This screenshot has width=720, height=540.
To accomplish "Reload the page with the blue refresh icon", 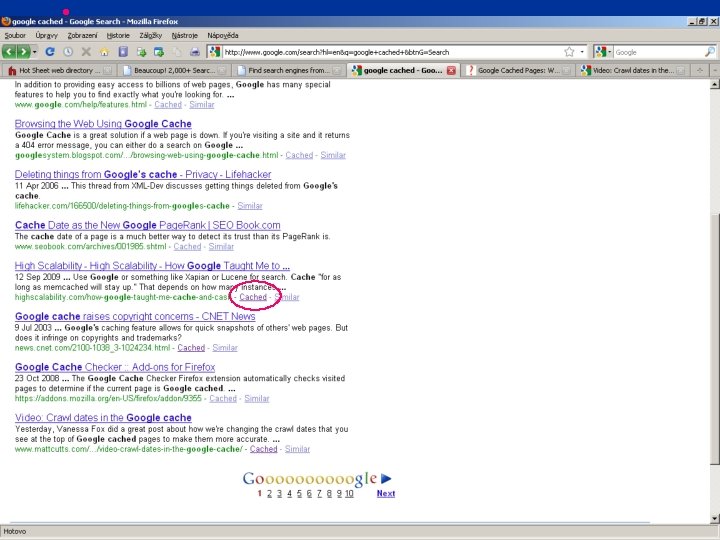I will pyautogui.click(x=50, y=52).
